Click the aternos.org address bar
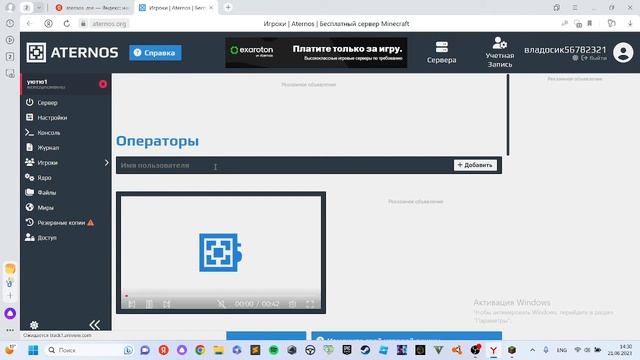Screen dimensions: 640x360 click(109, 24)
